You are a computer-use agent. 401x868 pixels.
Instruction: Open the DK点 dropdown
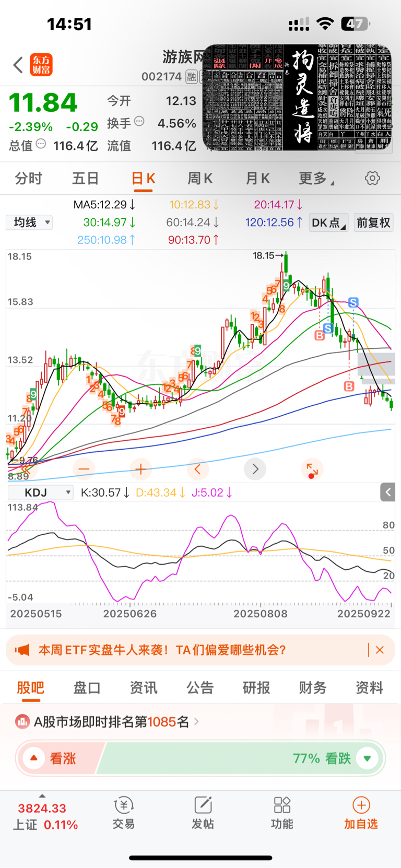click(x=328, y=223)
